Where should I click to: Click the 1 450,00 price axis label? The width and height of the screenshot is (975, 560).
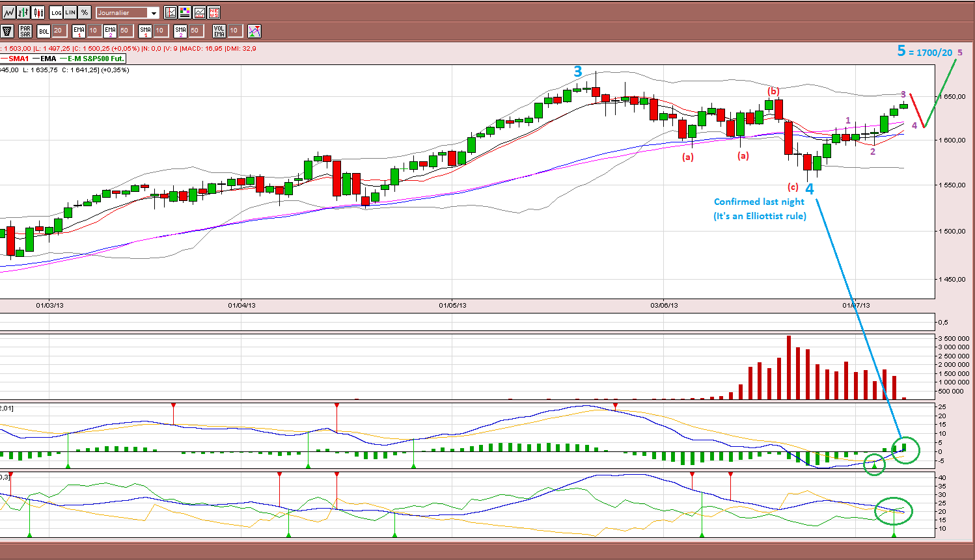[x=952, y=279]
